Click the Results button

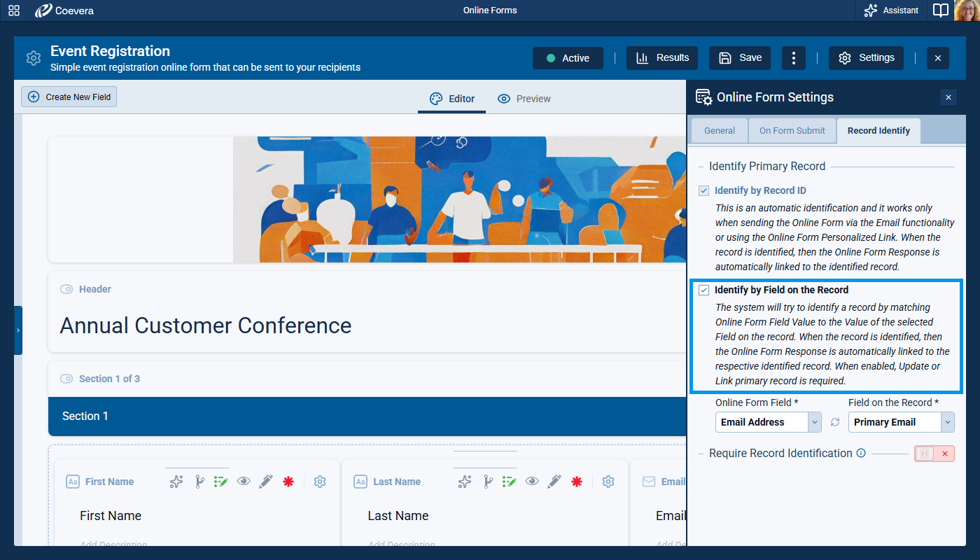[662, 58]
